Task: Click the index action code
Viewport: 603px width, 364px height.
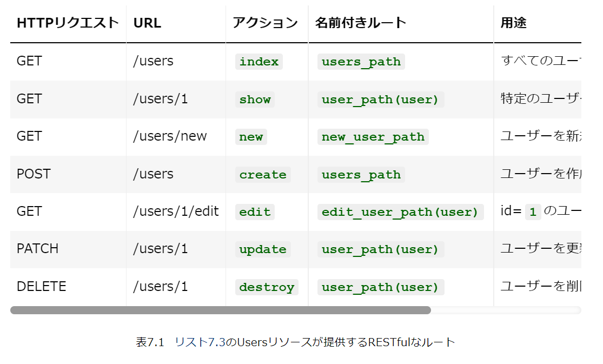Action: tap(259, 62)
